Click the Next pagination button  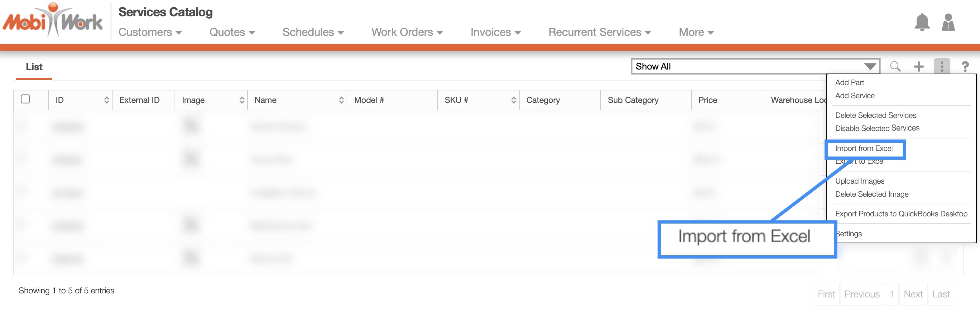(913, 294)
